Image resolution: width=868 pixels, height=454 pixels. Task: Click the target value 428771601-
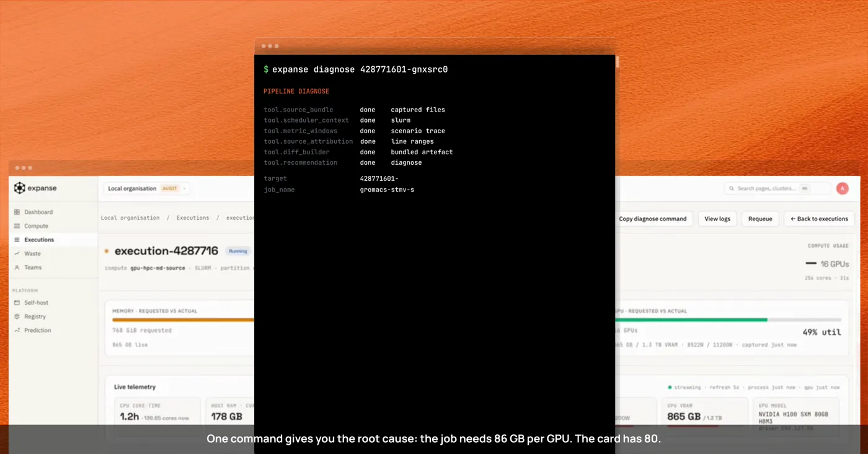(379, 178)
